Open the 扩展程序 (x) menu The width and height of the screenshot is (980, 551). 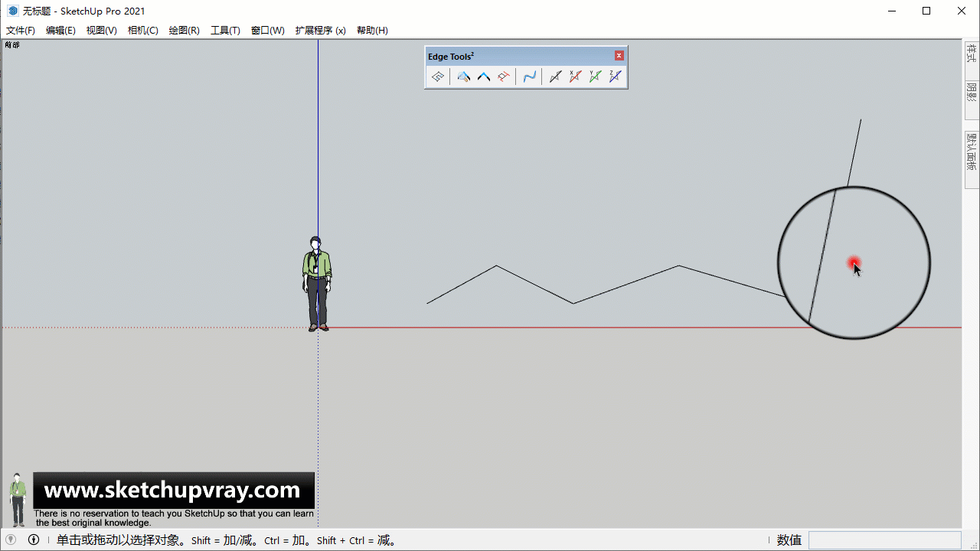(x=320, y=31)
